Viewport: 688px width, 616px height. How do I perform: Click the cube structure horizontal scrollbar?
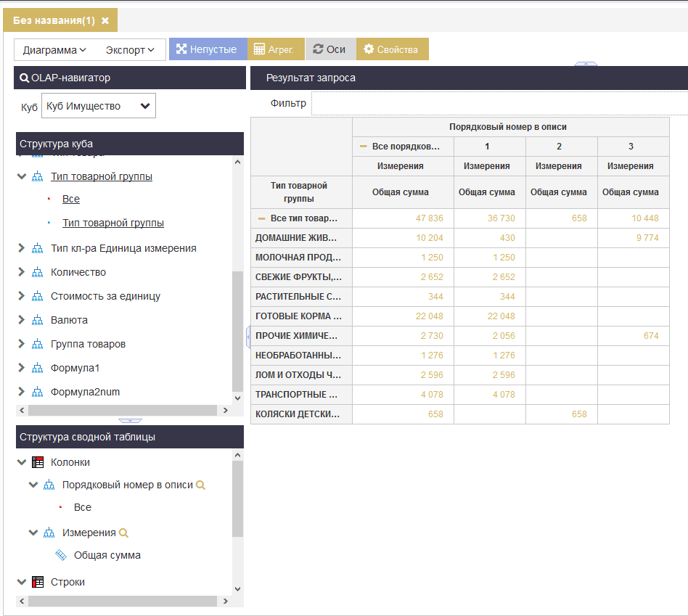pos(123,410)
